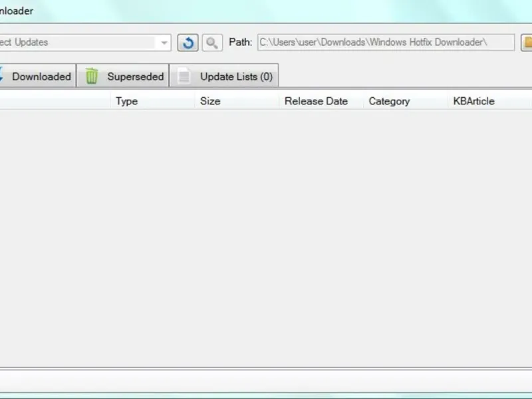Screen dimensions: 532x399
Task: Sort by the Size column header
Action: coord(237,101)
